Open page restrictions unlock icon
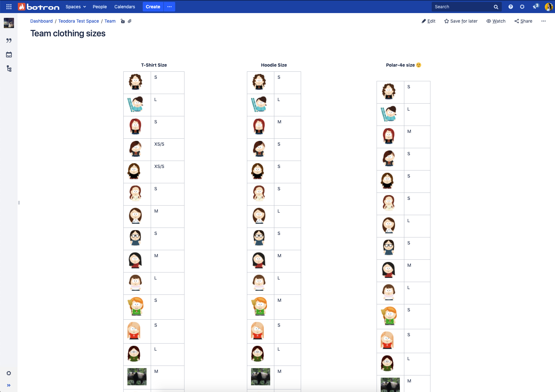Image resolution: width=555 pixels, height=392 pixels. coord(123,21)
